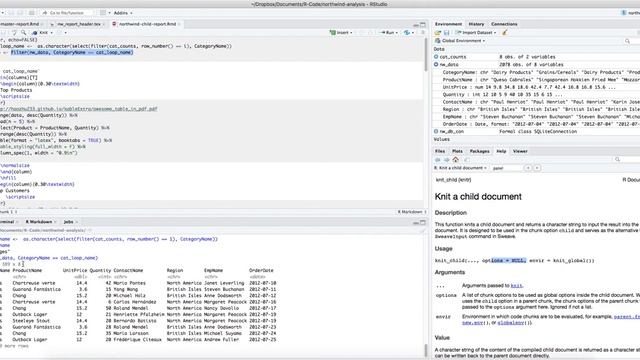Click the Help find-in-topic text field

click(x=506, y=168)
